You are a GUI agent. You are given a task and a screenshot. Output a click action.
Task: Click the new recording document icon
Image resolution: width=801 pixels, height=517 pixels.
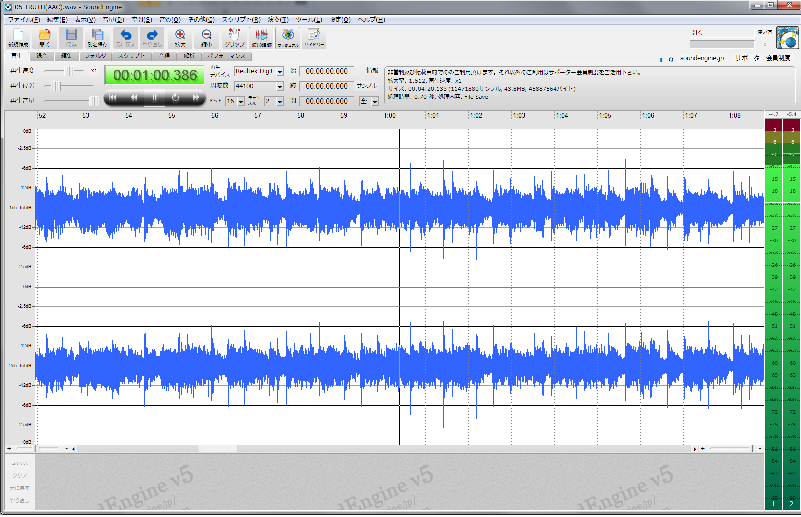(x=18, y=37)
